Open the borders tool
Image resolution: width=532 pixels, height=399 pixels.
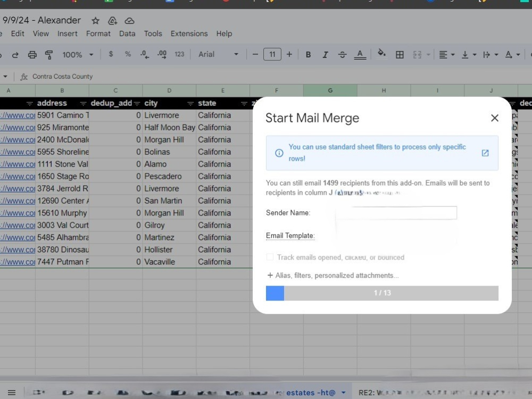tap(400, 55)
